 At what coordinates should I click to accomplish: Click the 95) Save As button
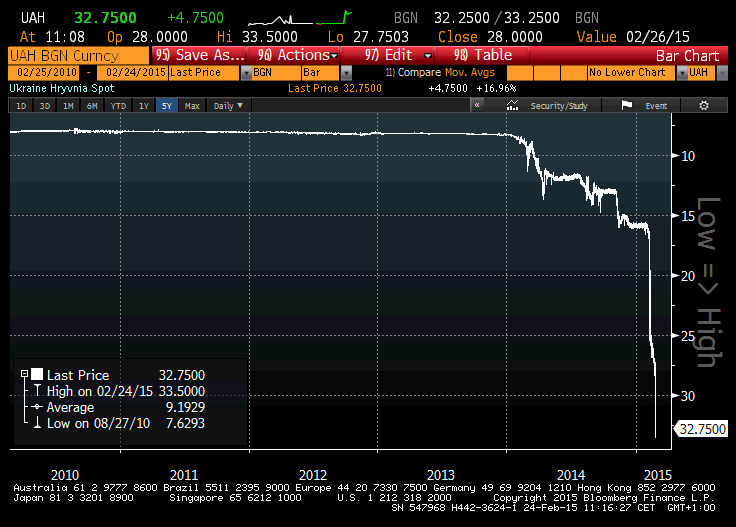(199, 55)
